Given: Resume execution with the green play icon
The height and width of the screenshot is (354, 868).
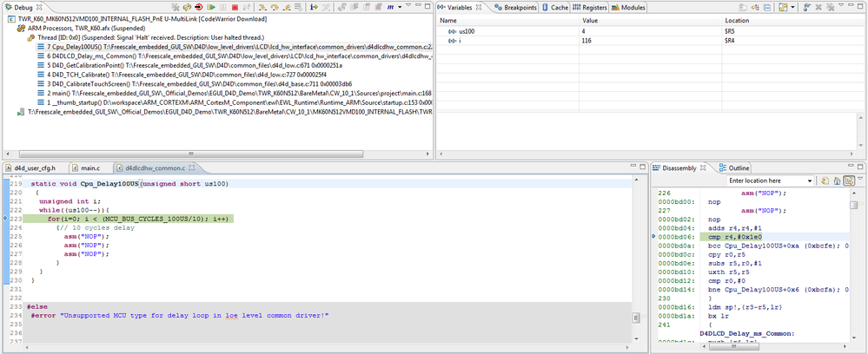Looking at the screenshot, I should pyautogui.click(x=211, y=7).
